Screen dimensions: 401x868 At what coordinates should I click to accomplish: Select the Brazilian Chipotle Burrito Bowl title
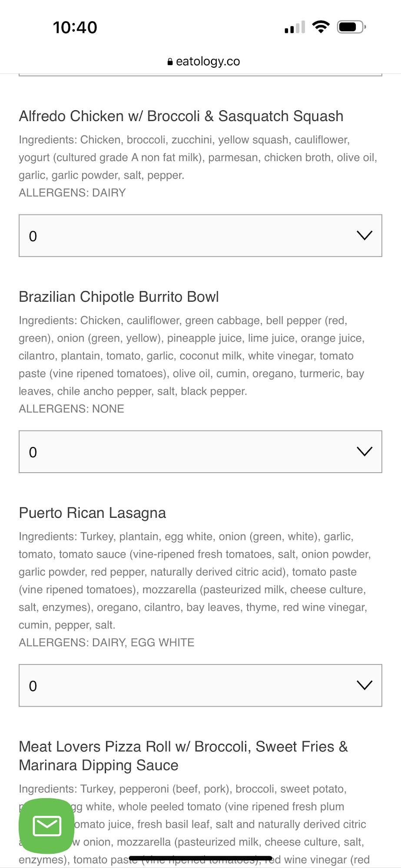tap(119, 297)
